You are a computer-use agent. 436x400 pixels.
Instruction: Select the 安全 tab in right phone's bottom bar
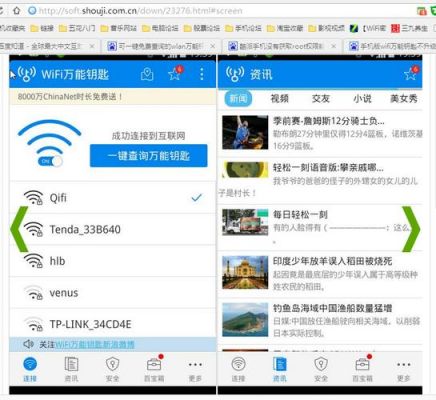[x=321, y=369]
